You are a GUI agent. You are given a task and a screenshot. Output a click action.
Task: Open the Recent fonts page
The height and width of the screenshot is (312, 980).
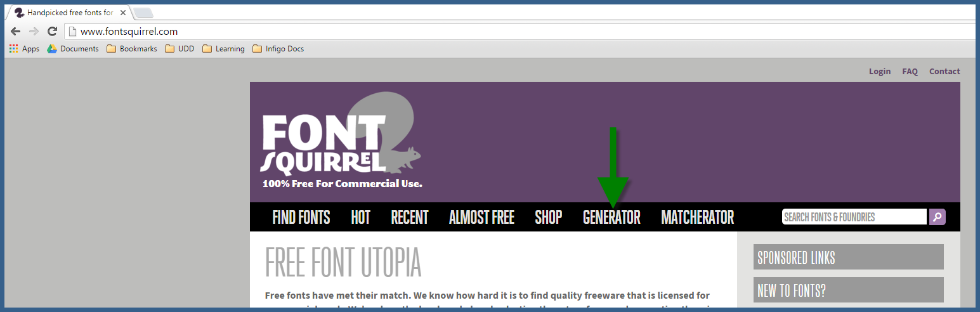410,217
